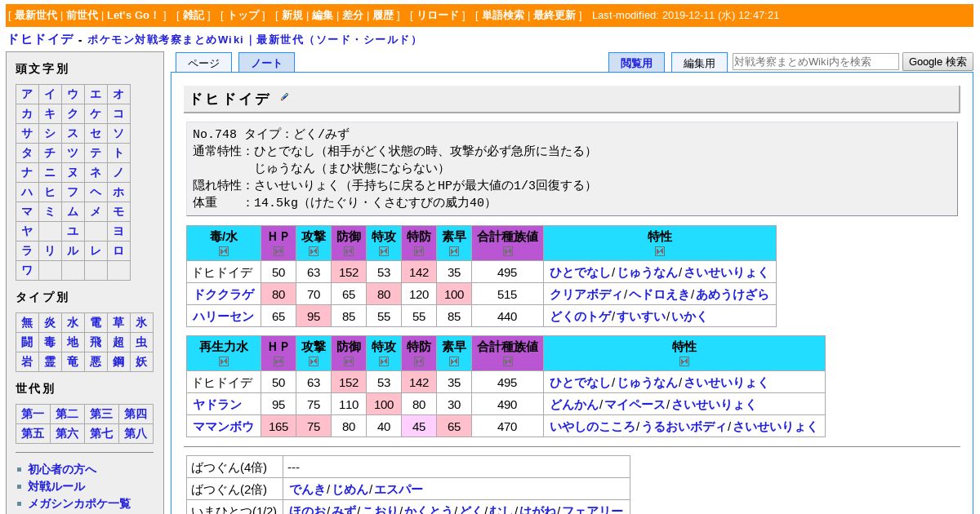Sort first table by 素早 column icon

454,251
